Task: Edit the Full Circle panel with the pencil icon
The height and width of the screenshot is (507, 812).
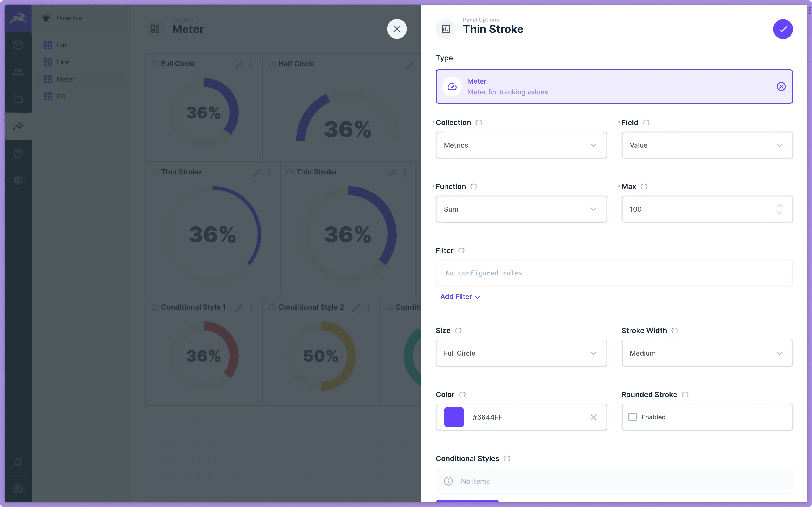Action: tap(239, 65)
